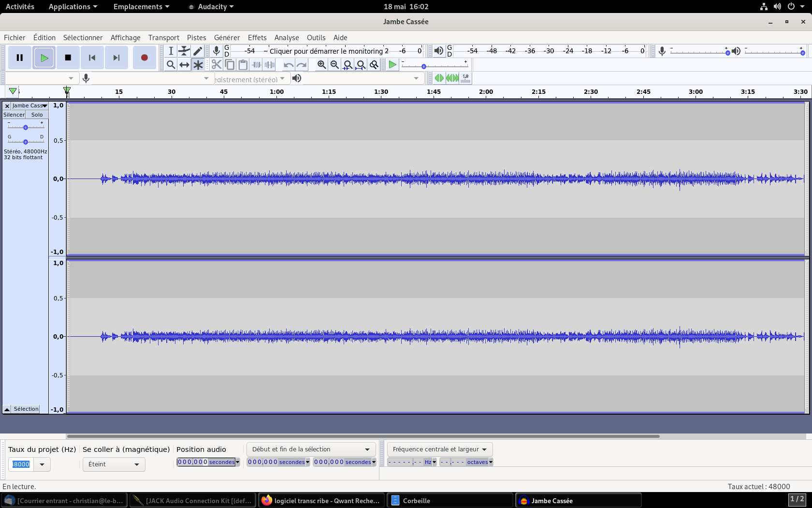Click the Sélection button under the track
Image resolution: width=812 pixels, height=508 pixels.
point(26,409)
